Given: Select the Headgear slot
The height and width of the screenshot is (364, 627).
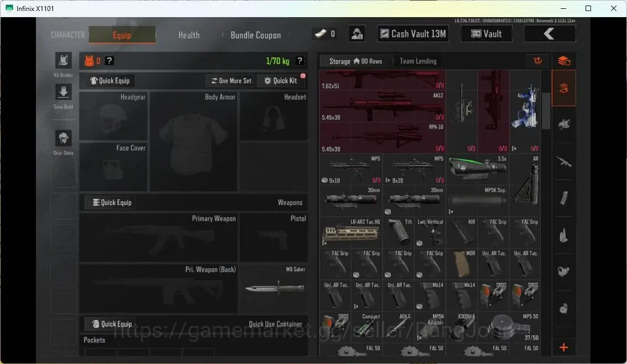Looking at the screenshot, I should click(113, 117).
